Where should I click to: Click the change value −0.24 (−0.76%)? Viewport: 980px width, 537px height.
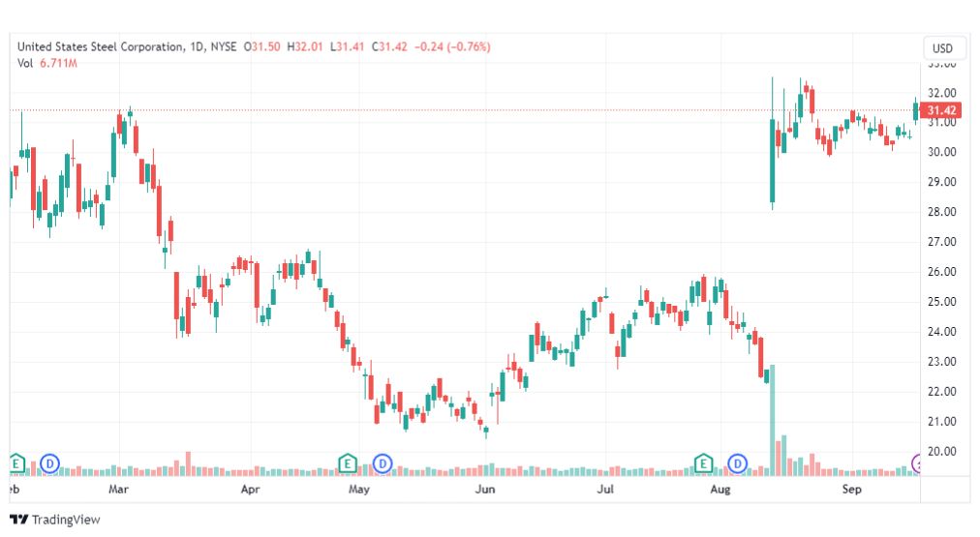pos(452,46)
